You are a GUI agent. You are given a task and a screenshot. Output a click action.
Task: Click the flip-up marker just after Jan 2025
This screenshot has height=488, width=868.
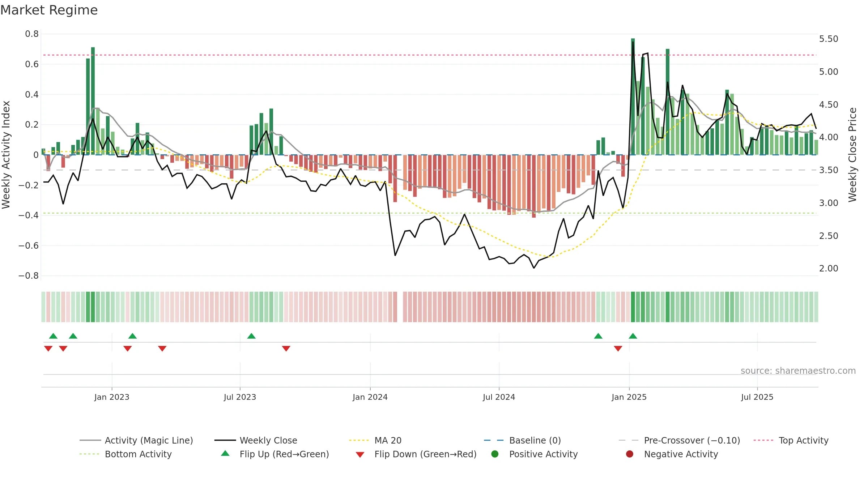(x=633, y=336)
